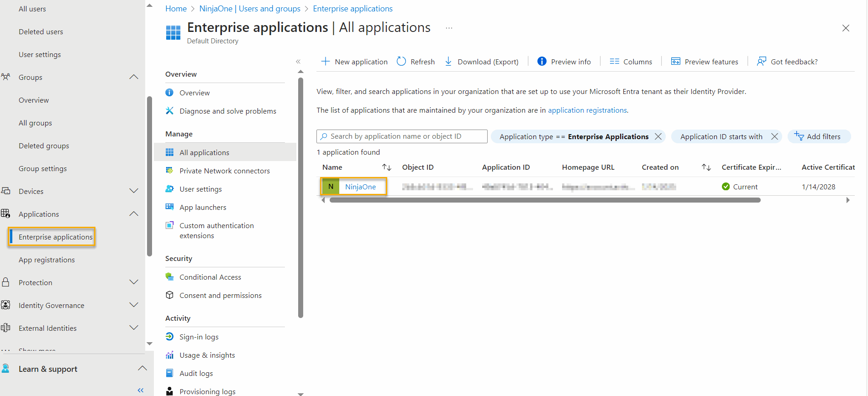
Task: Collapse the Groups section chevron
Action: [x=133, y=77]
